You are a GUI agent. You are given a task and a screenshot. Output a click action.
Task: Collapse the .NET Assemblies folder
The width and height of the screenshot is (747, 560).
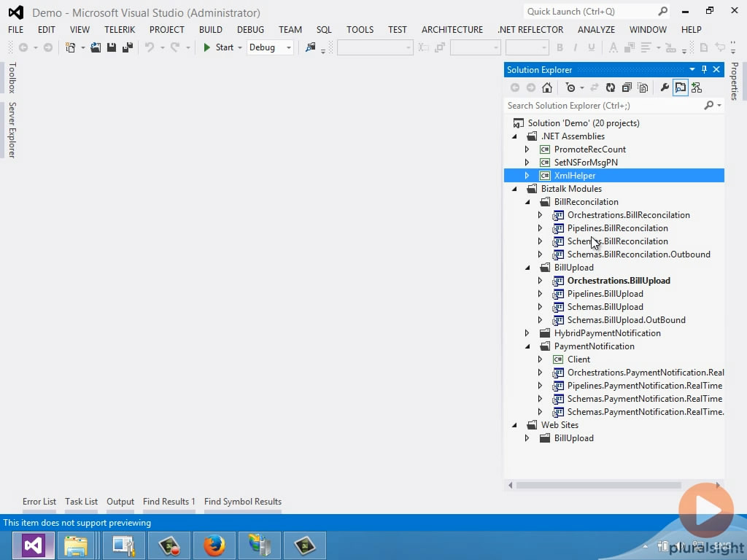click(514, 136)
